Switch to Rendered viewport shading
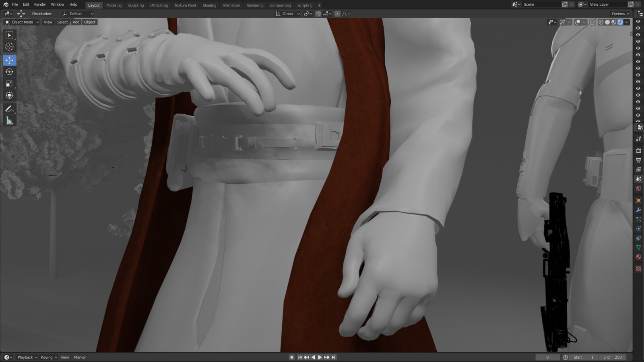Viewport: 644px width, 362px height. coord(620,22)
